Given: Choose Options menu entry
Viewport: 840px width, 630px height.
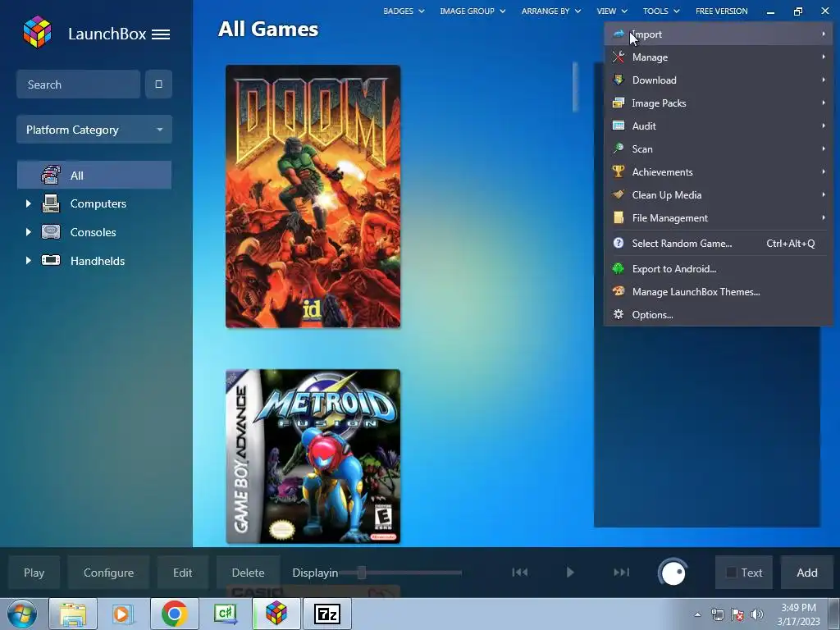Looking at the screenshot, I should tap(719, 314).
